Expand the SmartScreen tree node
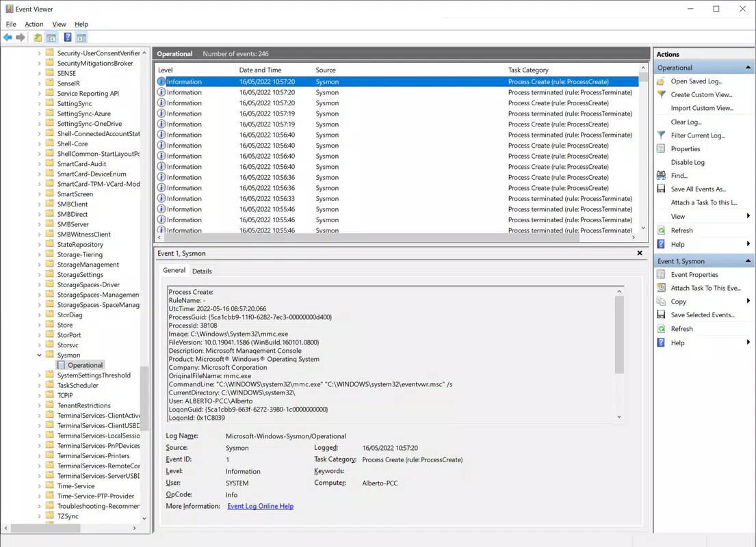 (x=40, y=194)
